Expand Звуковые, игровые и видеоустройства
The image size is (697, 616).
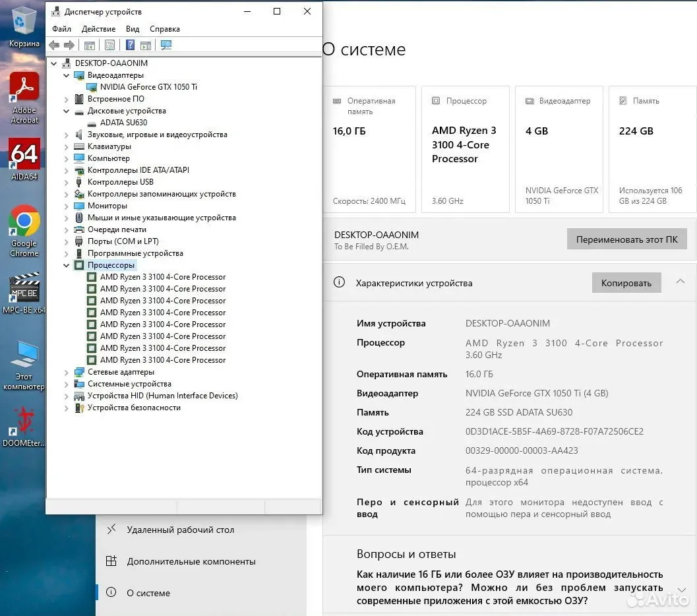66,135
